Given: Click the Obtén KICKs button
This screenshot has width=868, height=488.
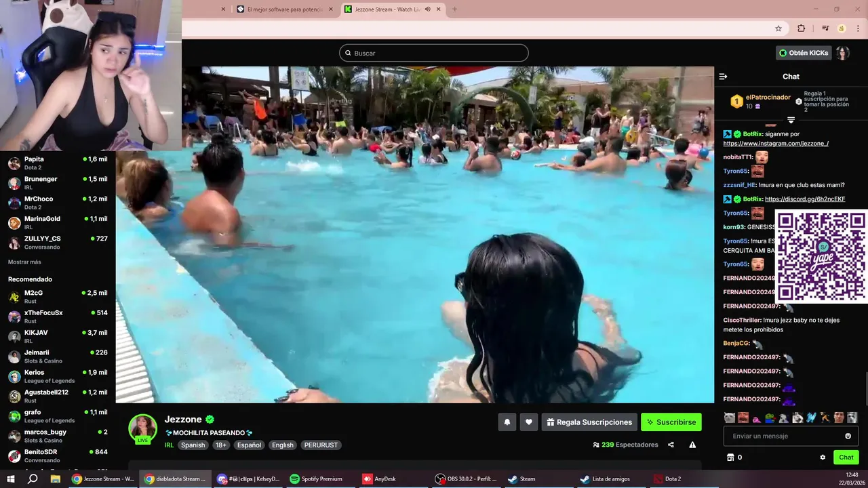Looking at the screenshot, I should [804, 53].
